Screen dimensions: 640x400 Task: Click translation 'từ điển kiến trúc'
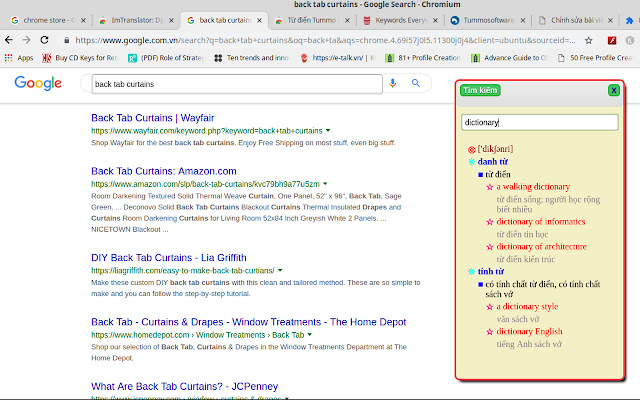point(526,259)
